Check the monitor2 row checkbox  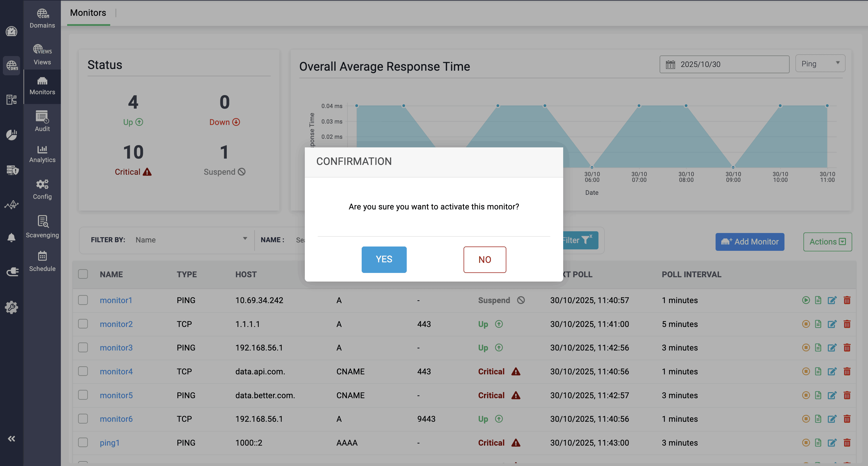[x=83, y=324]
